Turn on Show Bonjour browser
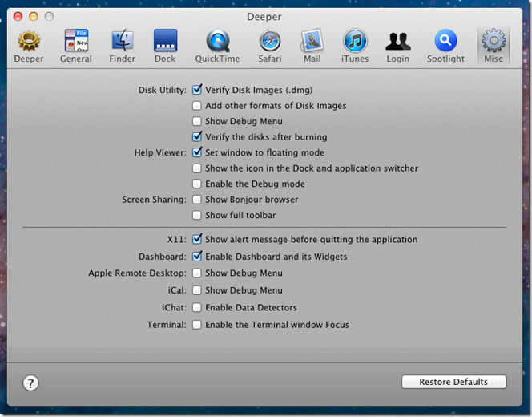Image resolution: width=532 pixels, height=417 pixels. click(197, 200)
